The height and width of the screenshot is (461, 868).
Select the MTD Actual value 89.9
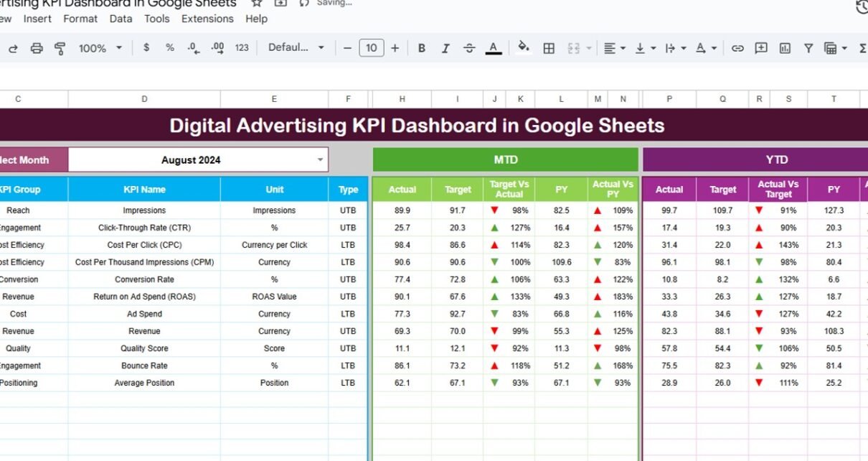402,210
